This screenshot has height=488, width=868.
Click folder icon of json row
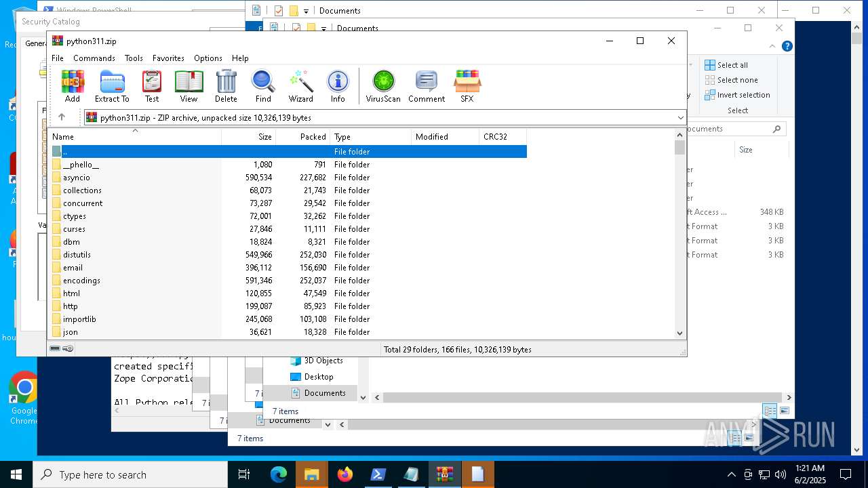click(x=57, y=332)
